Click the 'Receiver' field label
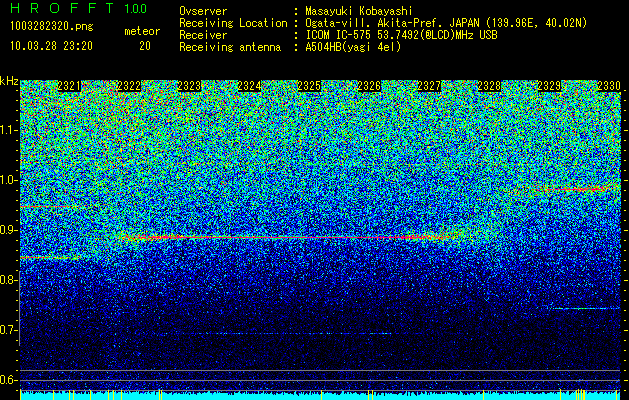Viewport: 629px width, 400px height. (203, 35)
